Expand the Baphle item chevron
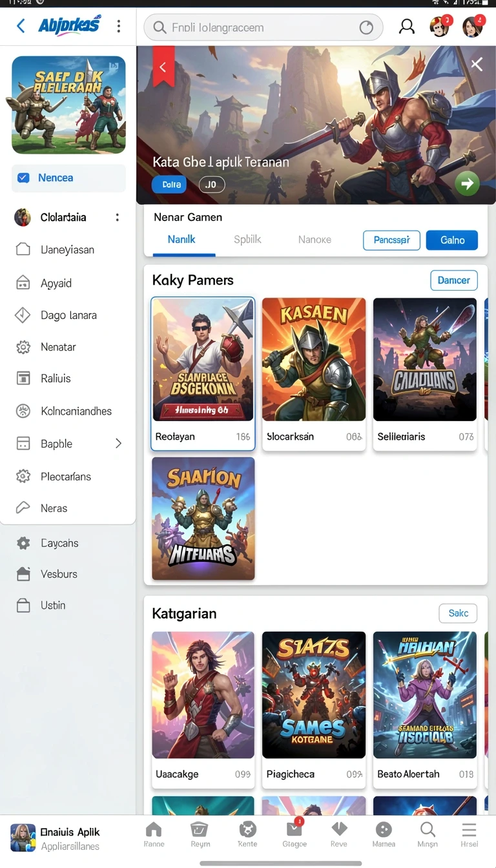The height and width of the screenshot is (868, 496). (x=118, y=443)
